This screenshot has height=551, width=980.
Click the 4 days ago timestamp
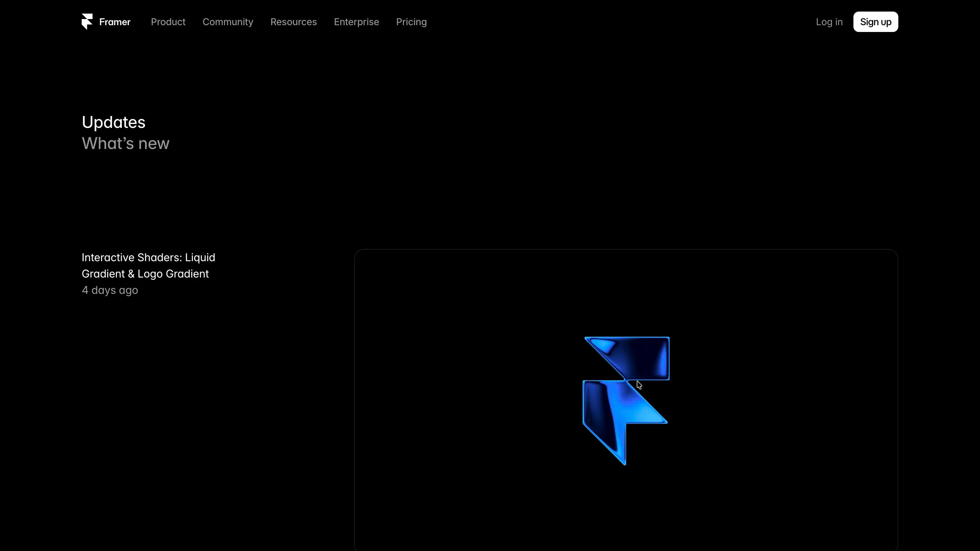click(110, 290)
